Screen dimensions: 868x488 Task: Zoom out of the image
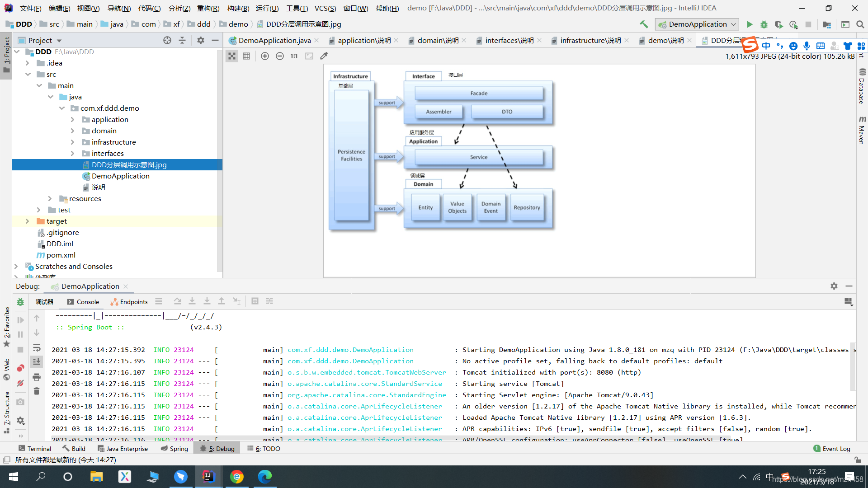pos(280,56)
